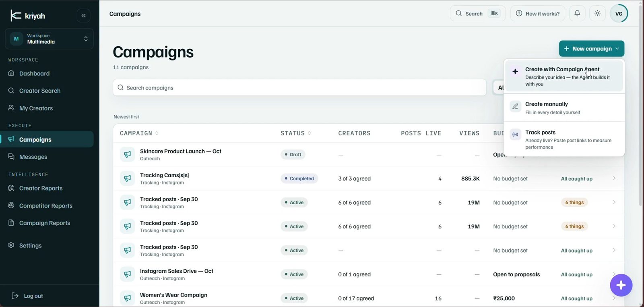The height and width of the screenshot is (307, 644).
Task: Click Newest first sort label
Action: click(x=126, y=117)
